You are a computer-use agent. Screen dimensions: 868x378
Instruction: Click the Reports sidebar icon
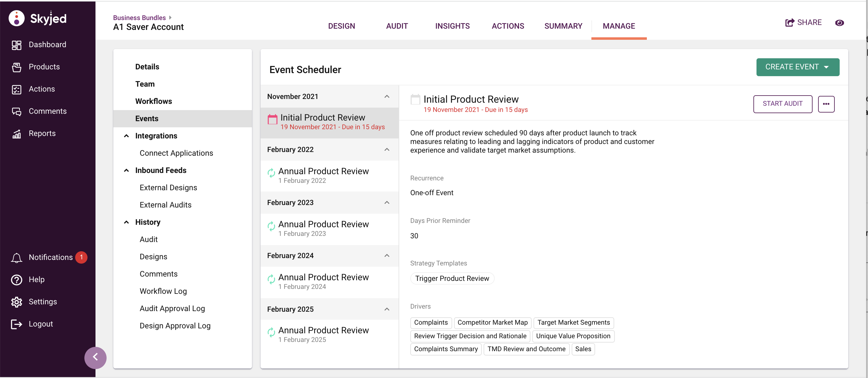16,133
